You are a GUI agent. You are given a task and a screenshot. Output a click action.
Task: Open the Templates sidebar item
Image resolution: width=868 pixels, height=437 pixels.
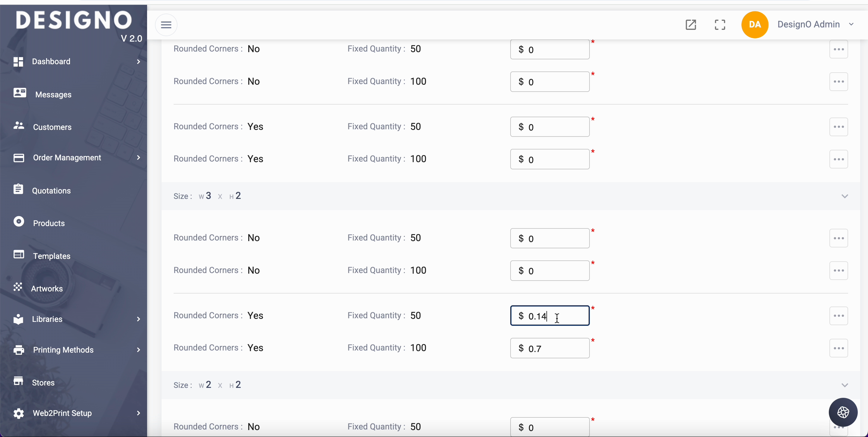coord(52,256)
